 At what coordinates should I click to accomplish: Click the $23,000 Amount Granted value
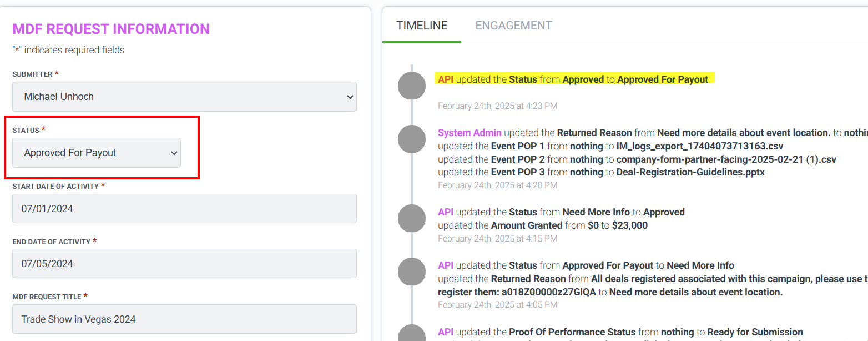pos(629,225)
